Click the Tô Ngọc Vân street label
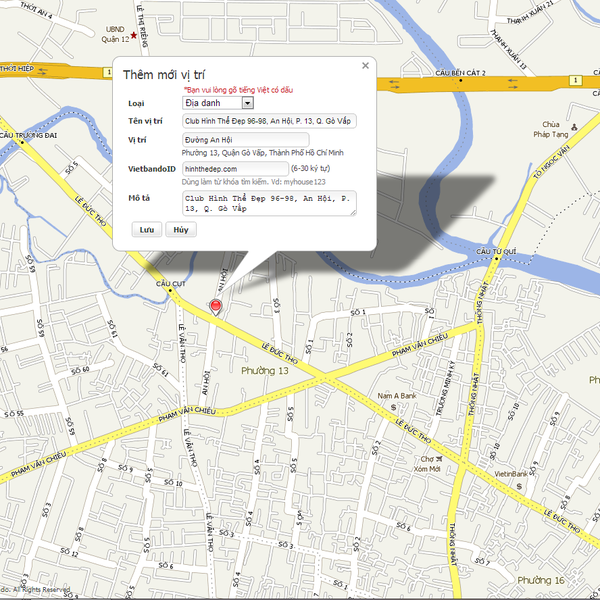The image size is (600, 600). [551, 162]
